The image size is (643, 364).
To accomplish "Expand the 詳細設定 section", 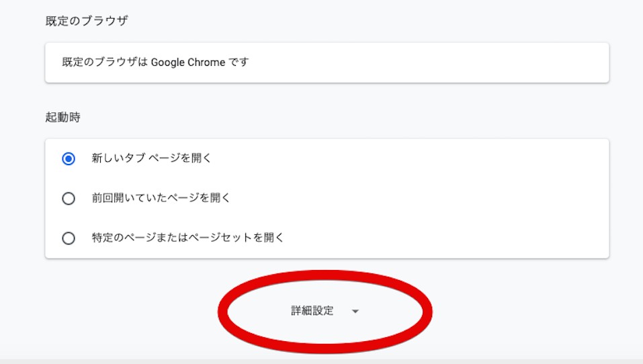I will (312, 311).
